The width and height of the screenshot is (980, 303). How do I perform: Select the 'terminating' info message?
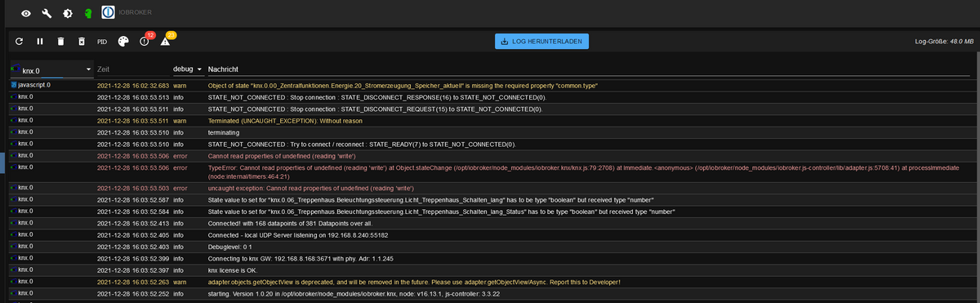[x=223, y=132]
